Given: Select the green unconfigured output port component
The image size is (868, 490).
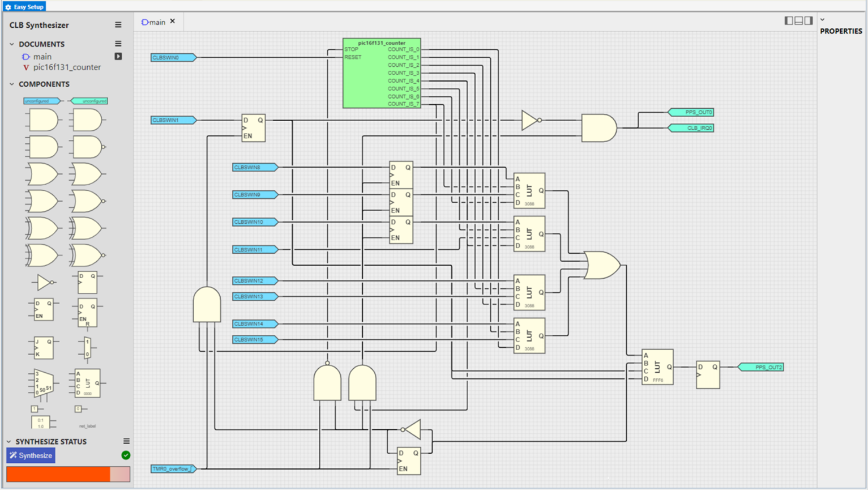Looking at the screenshot, I should click(x=88, y=101).
